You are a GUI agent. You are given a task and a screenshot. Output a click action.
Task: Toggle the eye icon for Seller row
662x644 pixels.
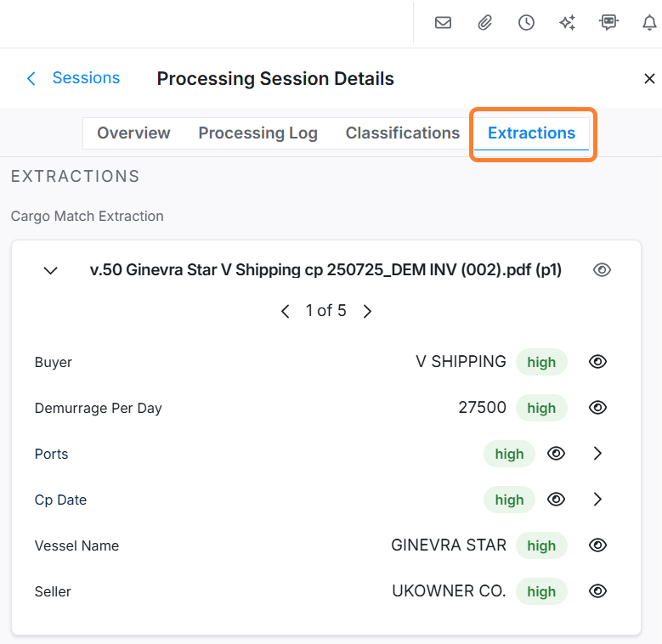click(x=597, y=591)
